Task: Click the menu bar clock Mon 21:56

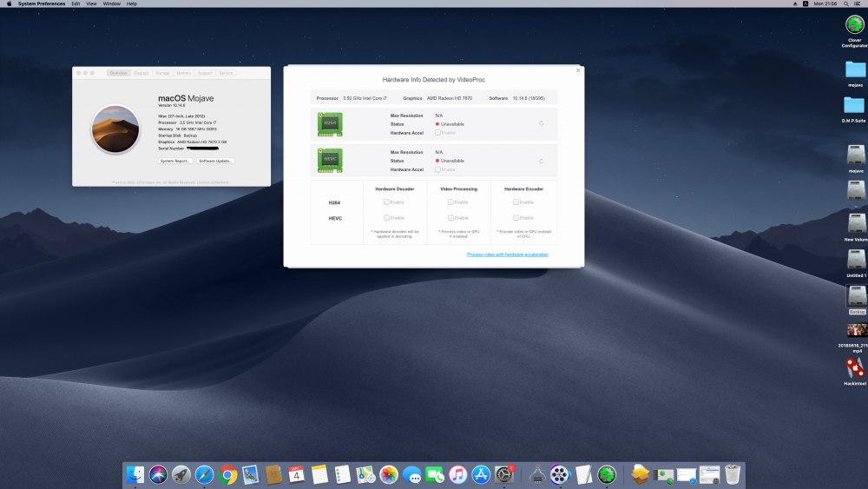Action: pyautogui.click(x=825, y=3)
